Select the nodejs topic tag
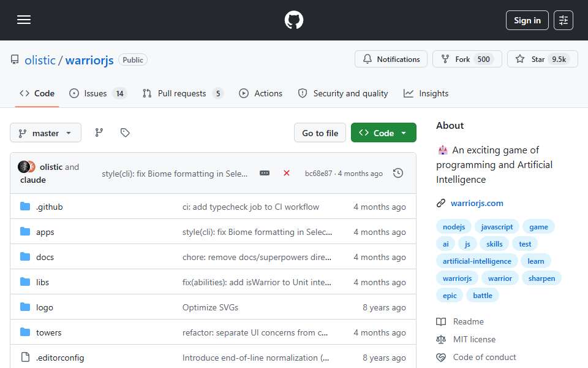Viewport: 588px width, 368px height. [454, 227]
